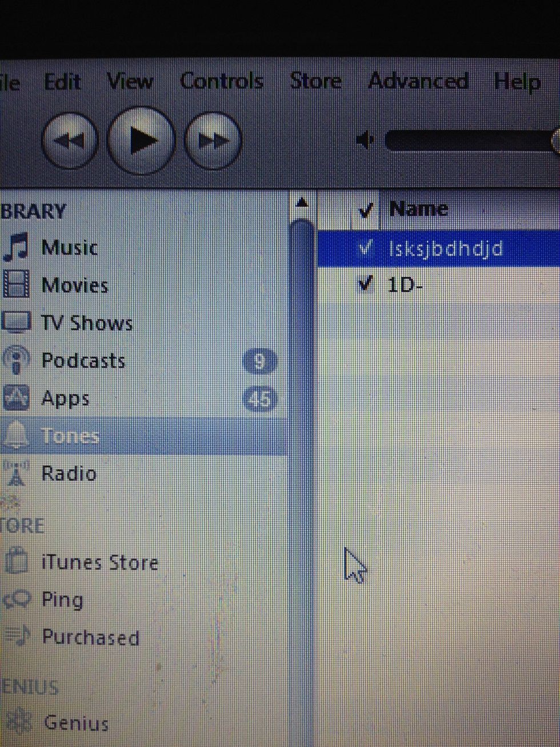Screen dimensions: 560x747
Task: Click the Ping speech bubble icon
Action: point(16,600)
